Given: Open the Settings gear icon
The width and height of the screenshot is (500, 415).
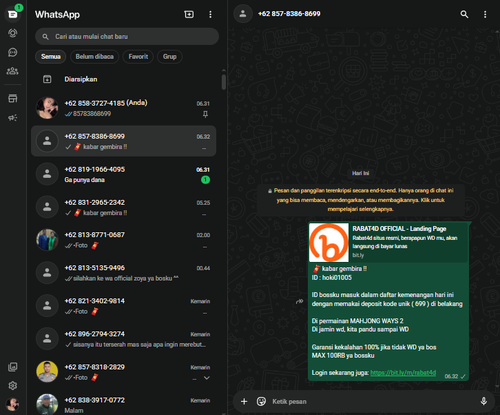Looking at the screenshot, I should (13, 386).
